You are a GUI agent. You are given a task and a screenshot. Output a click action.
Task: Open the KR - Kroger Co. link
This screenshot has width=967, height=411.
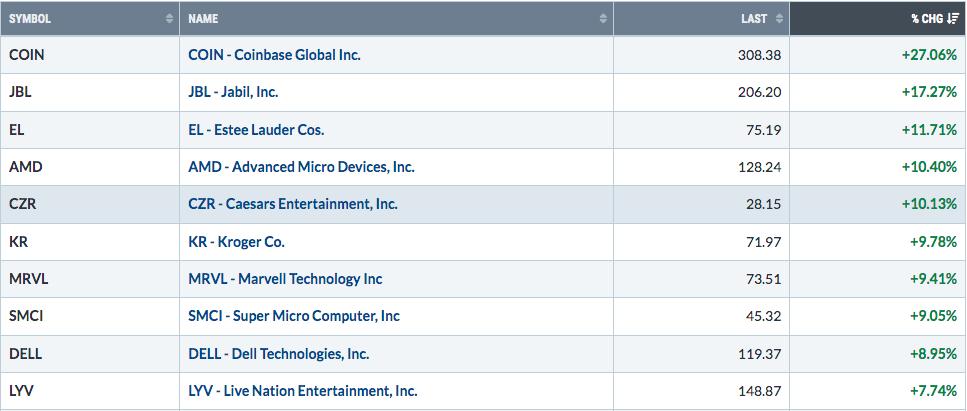(237, 242)
